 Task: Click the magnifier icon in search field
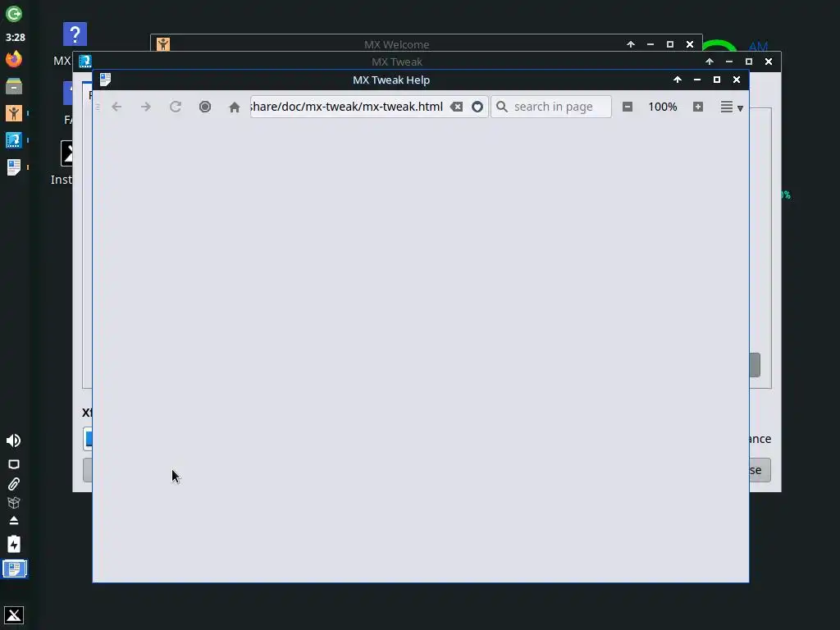click(502, 107)
